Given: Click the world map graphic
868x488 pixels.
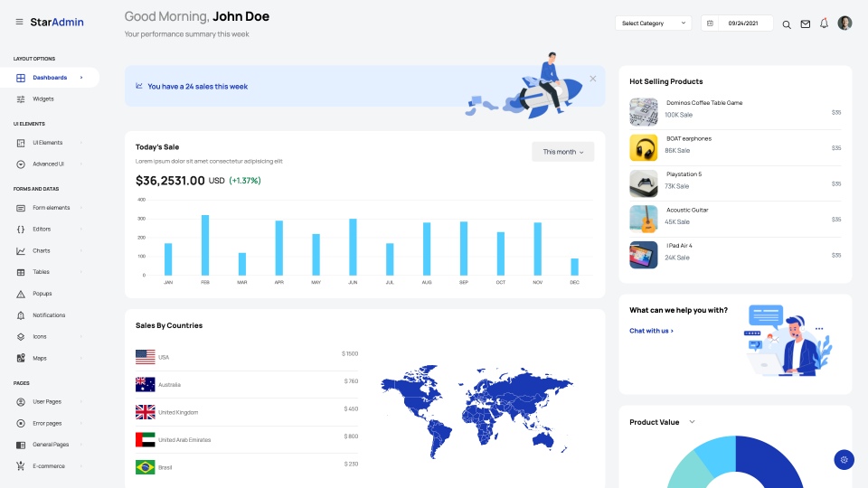Looking at the screenshot, I should (476, 412).
